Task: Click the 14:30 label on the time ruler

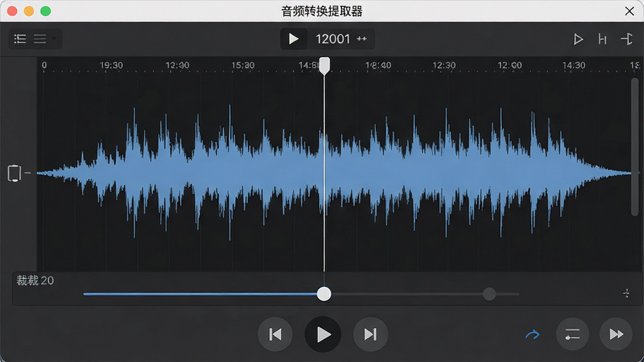Action: coord(574,65)
